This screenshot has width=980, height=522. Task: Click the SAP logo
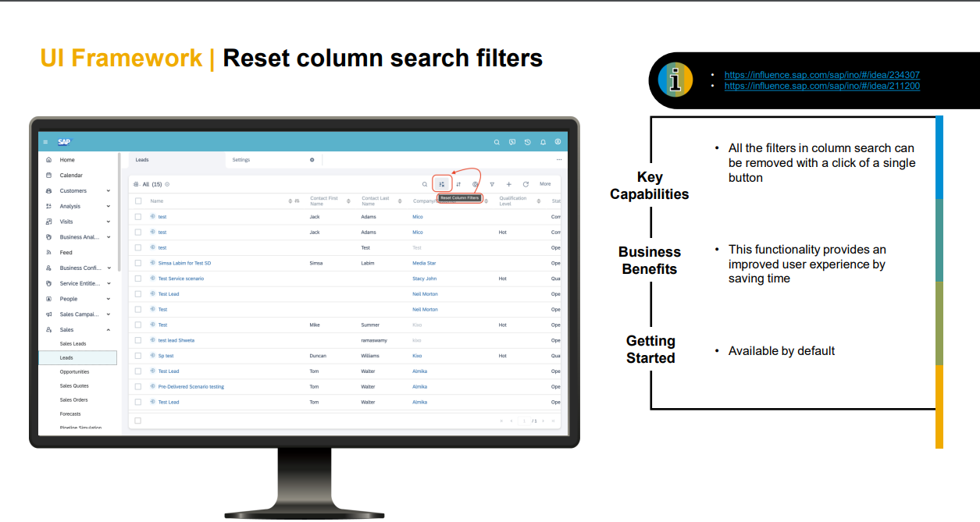tap(64, 142)
